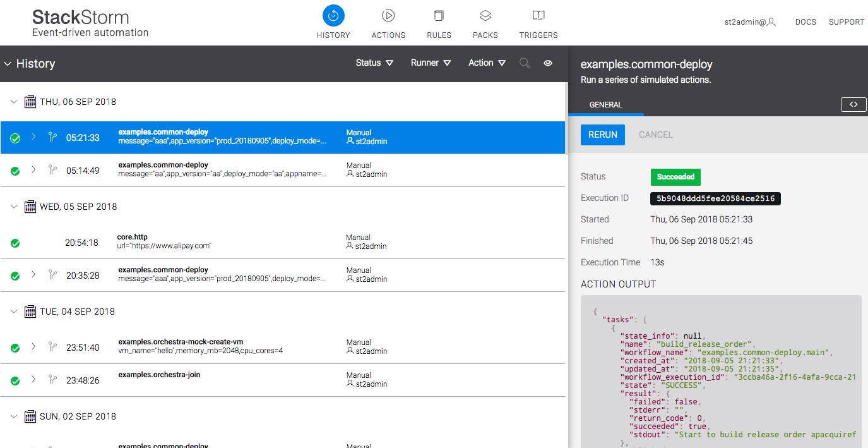The width and height of the screenshot is (868, 448).
Task: Collapse the WED, 05 SEP 2018 date group
Action: [13, 206]
